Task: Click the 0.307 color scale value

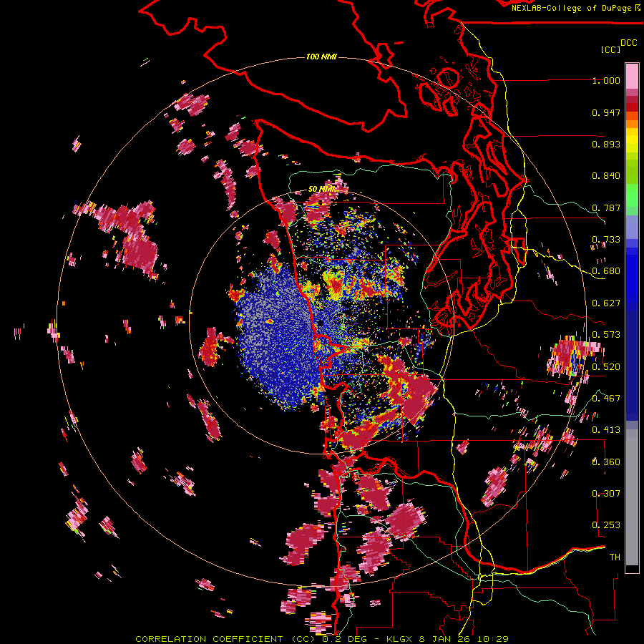Action: coord(606,493)
